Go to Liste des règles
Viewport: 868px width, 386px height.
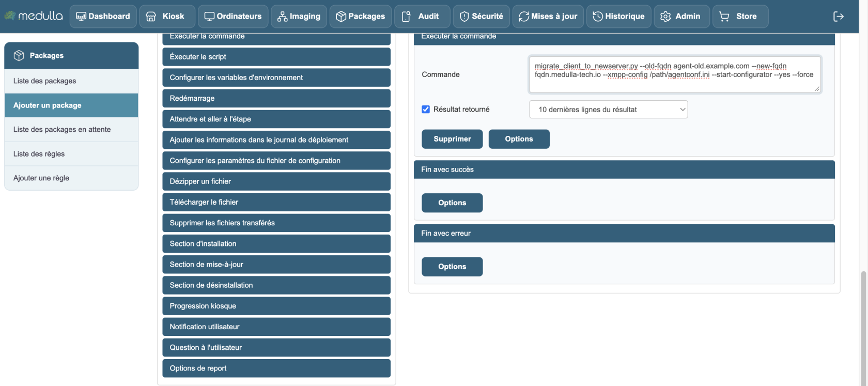coord(71,154)
